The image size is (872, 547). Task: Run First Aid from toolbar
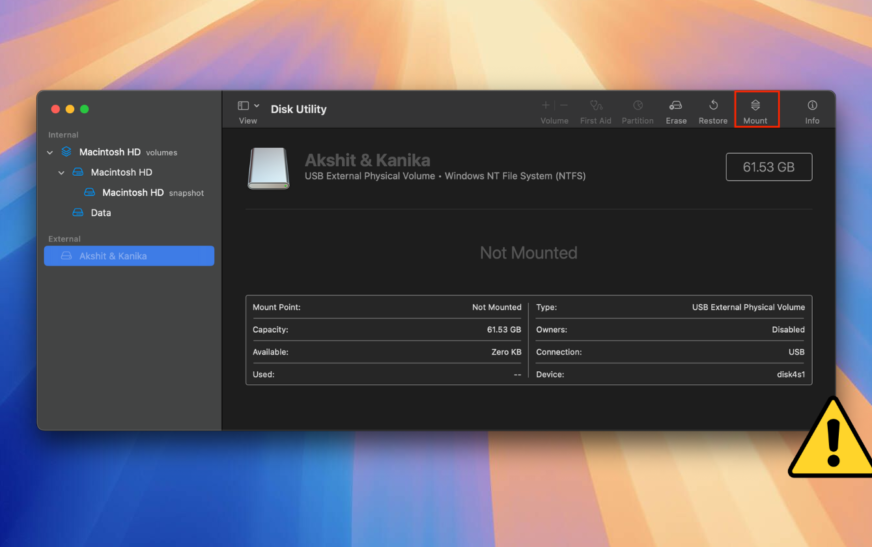596,106
